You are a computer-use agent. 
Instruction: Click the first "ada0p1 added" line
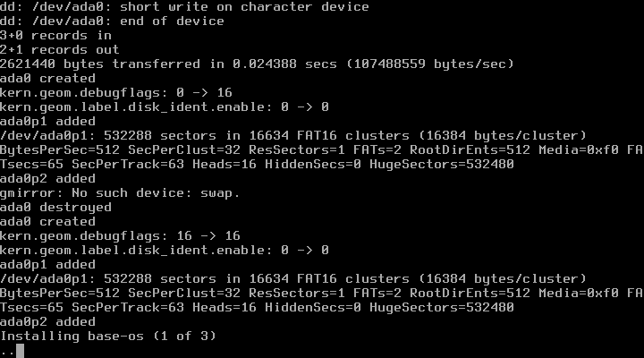47,122
